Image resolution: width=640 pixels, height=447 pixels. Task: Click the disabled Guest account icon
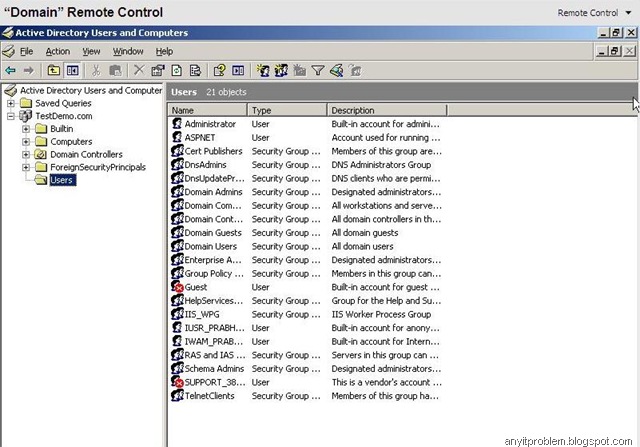point(177,287)
